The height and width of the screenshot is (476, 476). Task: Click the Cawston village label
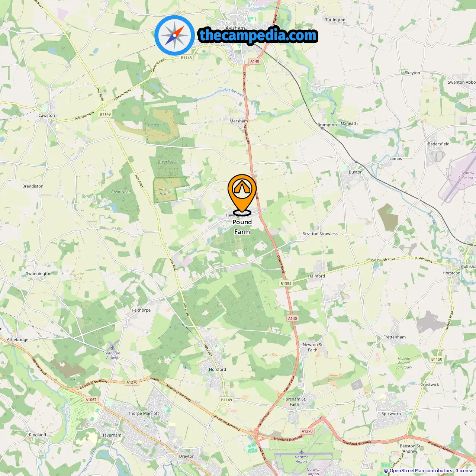(46, 115)
